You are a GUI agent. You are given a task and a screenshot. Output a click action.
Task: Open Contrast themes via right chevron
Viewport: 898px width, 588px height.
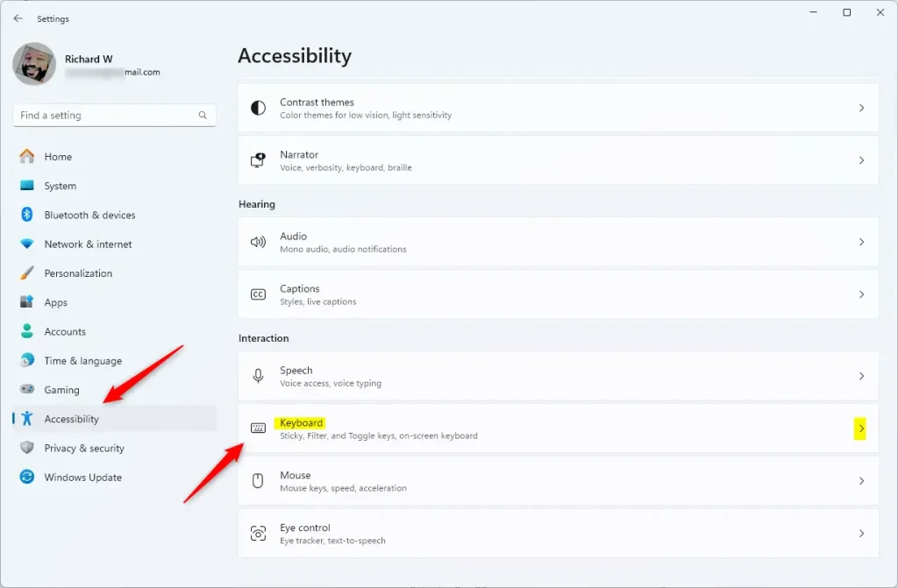point(861,108)
